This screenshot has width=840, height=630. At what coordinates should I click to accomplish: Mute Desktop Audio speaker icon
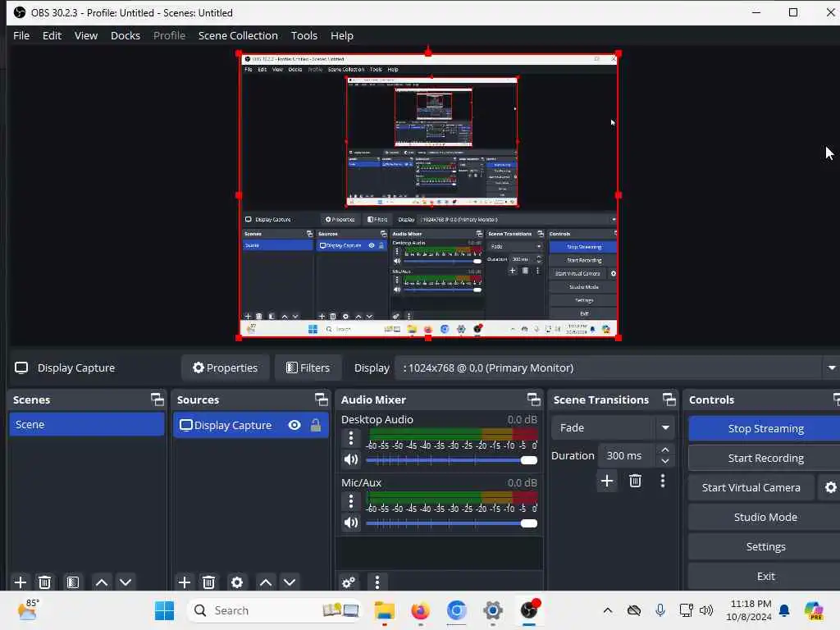[351, 459]
